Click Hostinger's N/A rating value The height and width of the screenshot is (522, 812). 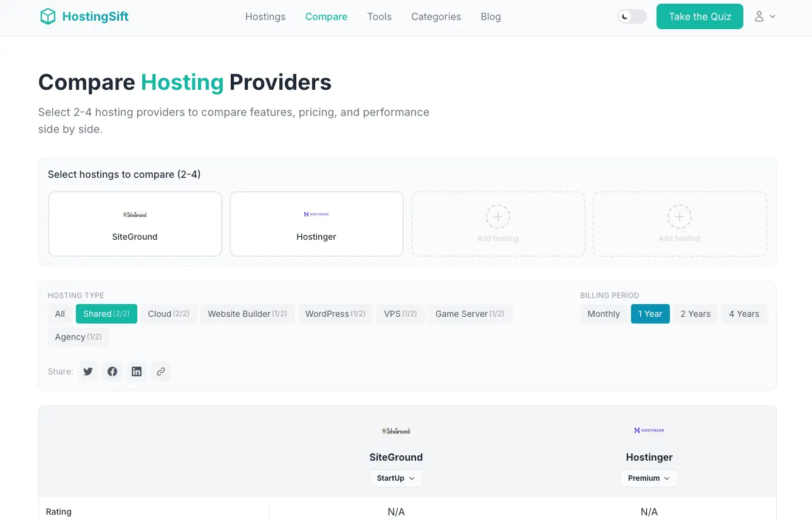(x=649, y=512)
